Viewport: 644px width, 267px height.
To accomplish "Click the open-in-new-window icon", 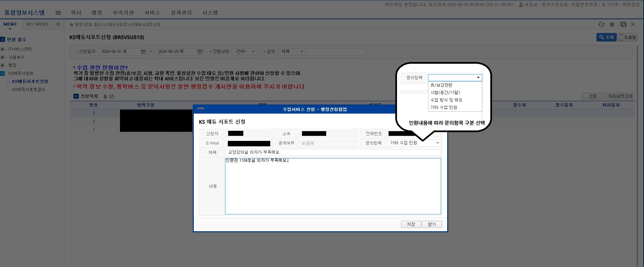I will coord(623,24).
